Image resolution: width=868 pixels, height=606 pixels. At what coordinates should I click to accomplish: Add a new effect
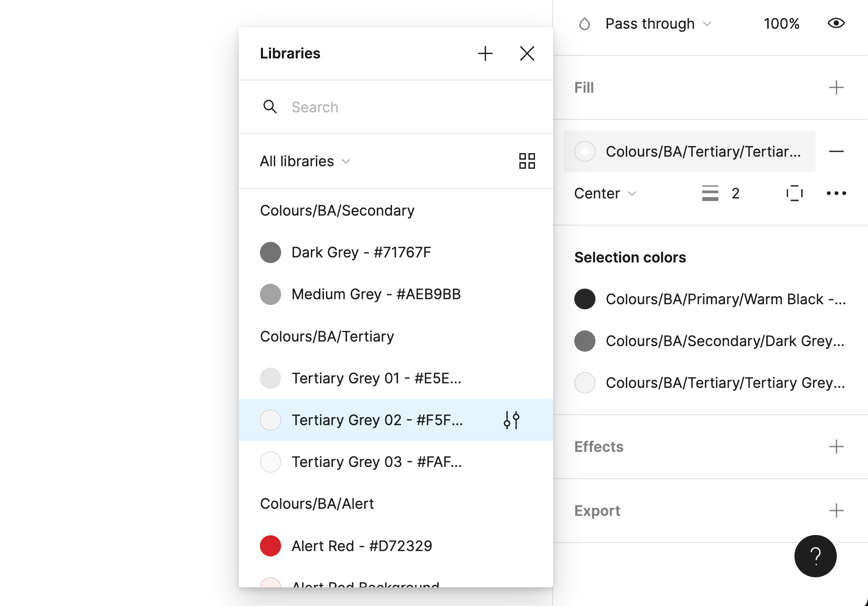pos(836,447)
